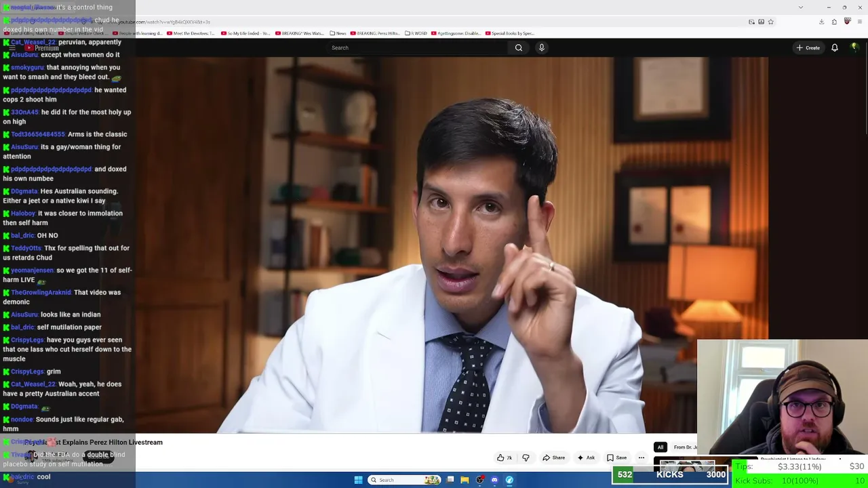Click chat message 'self mutilation paper'
This screenshot has width=868, height=488.
[x=69, y=327]
